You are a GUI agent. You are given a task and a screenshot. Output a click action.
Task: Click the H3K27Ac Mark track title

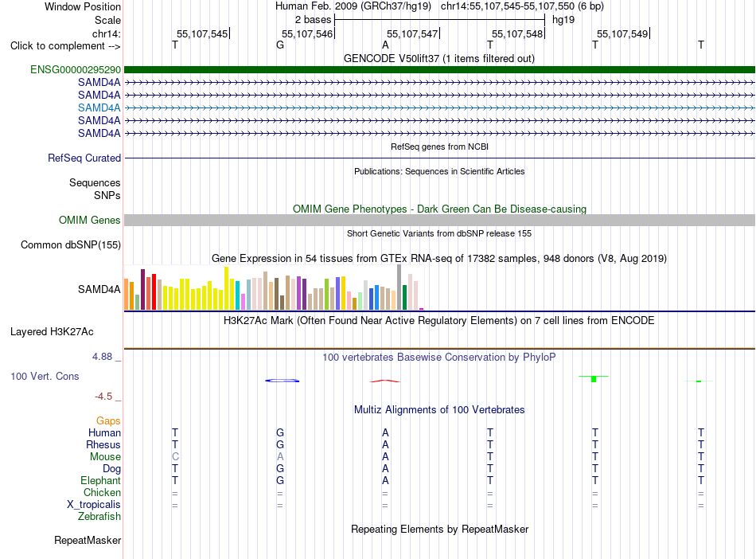438,320
